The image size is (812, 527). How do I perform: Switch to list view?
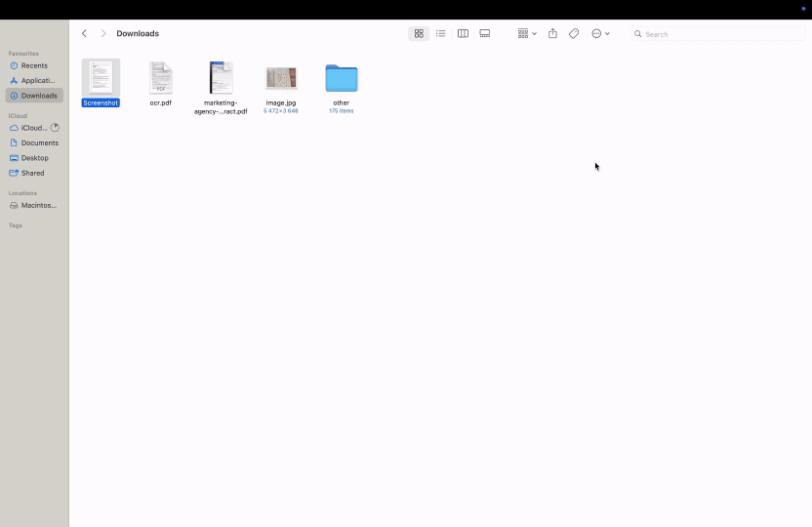(x=440, y=33)
